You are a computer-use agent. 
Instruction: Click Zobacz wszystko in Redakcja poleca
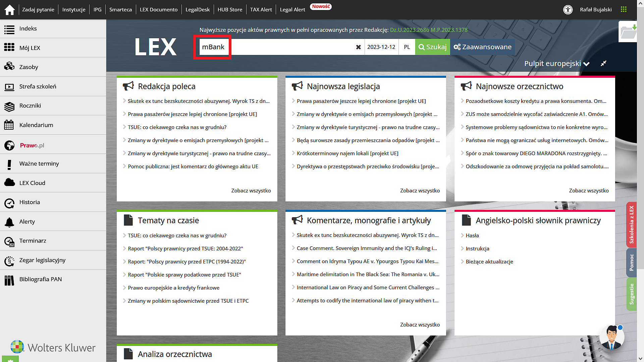point(251,190)
